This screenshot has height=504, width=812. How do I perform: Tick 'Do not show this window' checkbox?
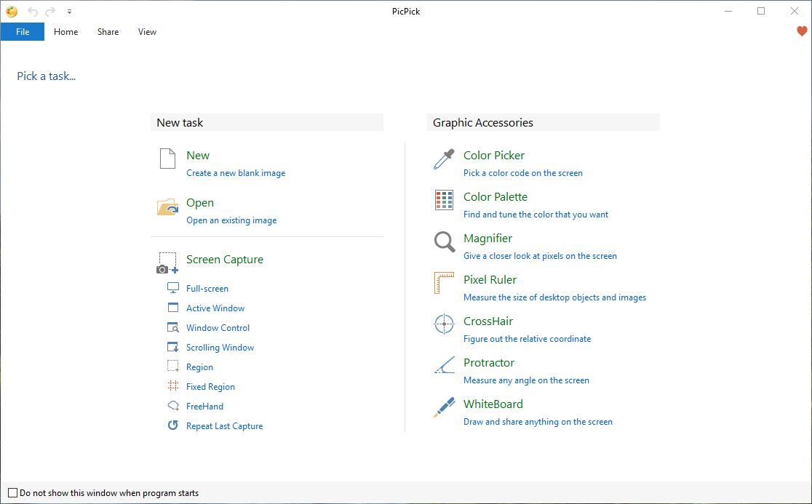12,493
